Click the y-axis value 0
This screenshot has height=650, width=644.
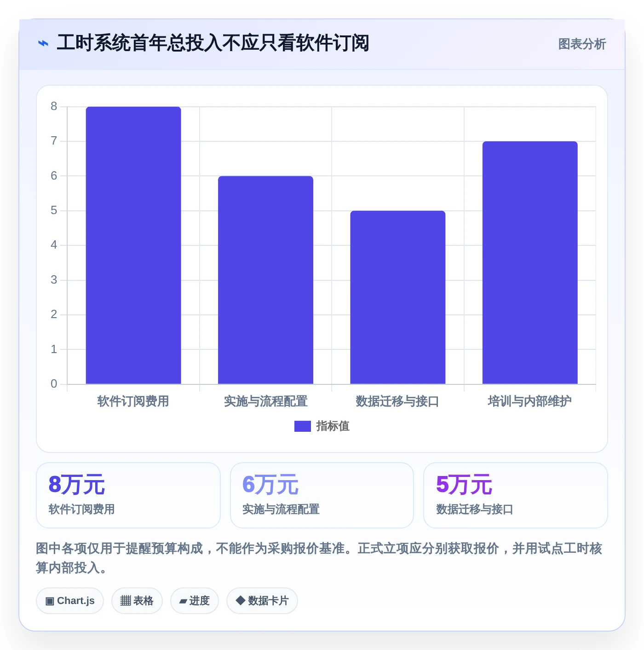tap(54, 384)
